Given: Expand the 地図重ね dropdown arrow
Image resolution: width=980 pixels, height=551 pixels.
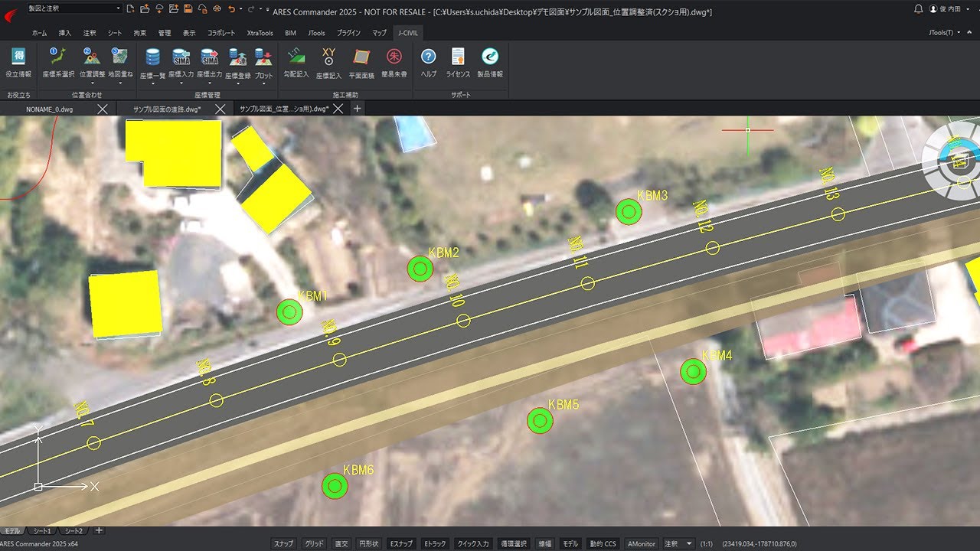Looking at the screenshot, I should pyautogui.click(x=120, y=83).
